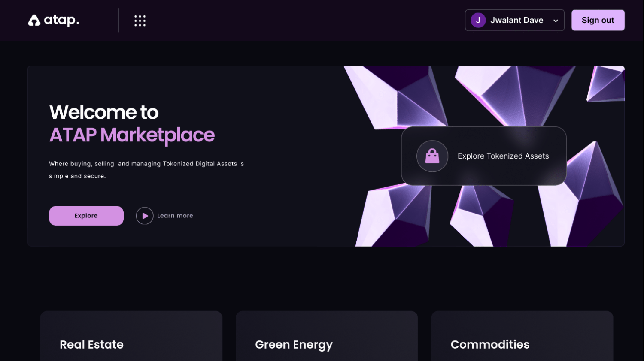644x361 pixels.
Task: Click the Sign out button
Action: 598,20
